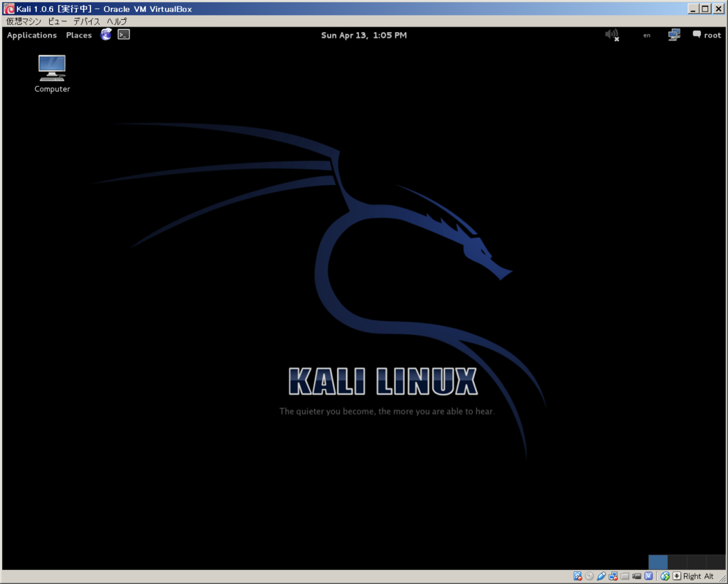Open the root user menu
Image resolution: width=728 pixels, height=584 pixels.
coord(707,35)
